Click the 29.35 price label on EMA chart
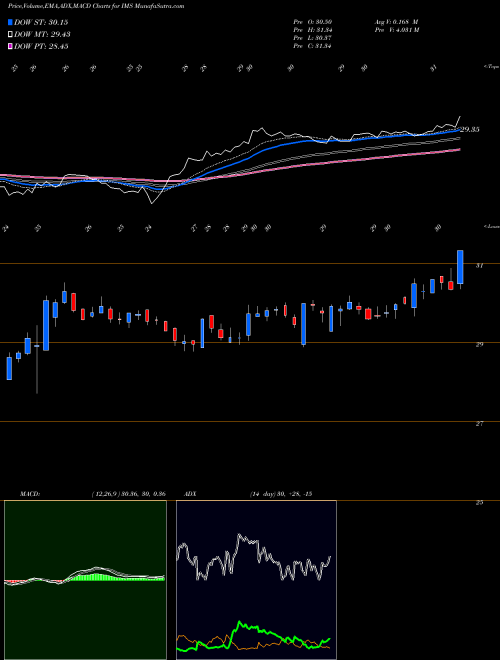 470,130
